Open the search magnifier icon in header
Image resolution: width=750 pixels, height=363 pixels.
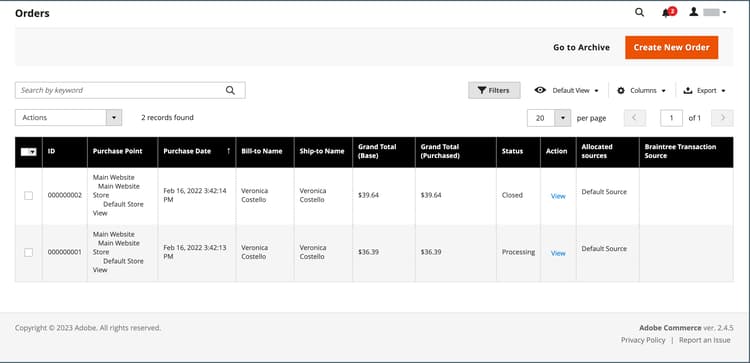click(639, 13)
